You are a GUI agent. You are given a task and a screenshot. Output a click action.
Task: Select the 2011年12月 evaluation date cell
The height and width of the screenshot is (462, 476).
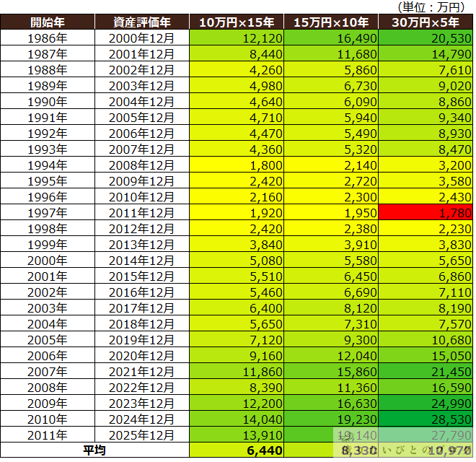(x=142, y=212)
